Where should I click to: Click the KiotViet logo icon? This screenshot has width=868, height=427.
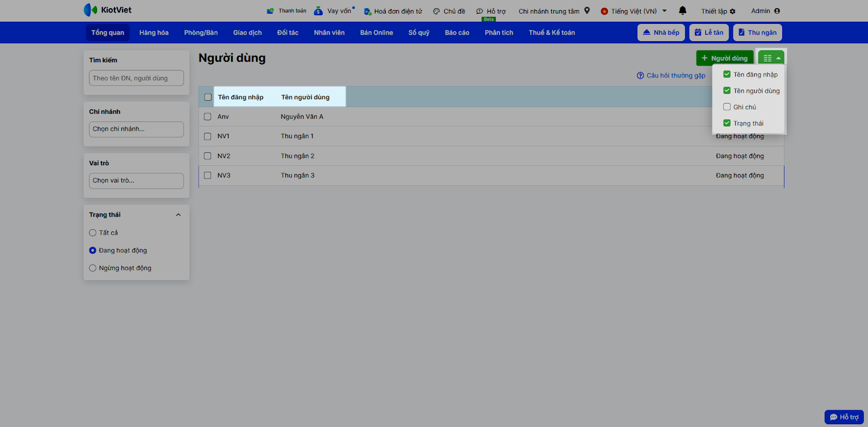click(x=90, y=10)
